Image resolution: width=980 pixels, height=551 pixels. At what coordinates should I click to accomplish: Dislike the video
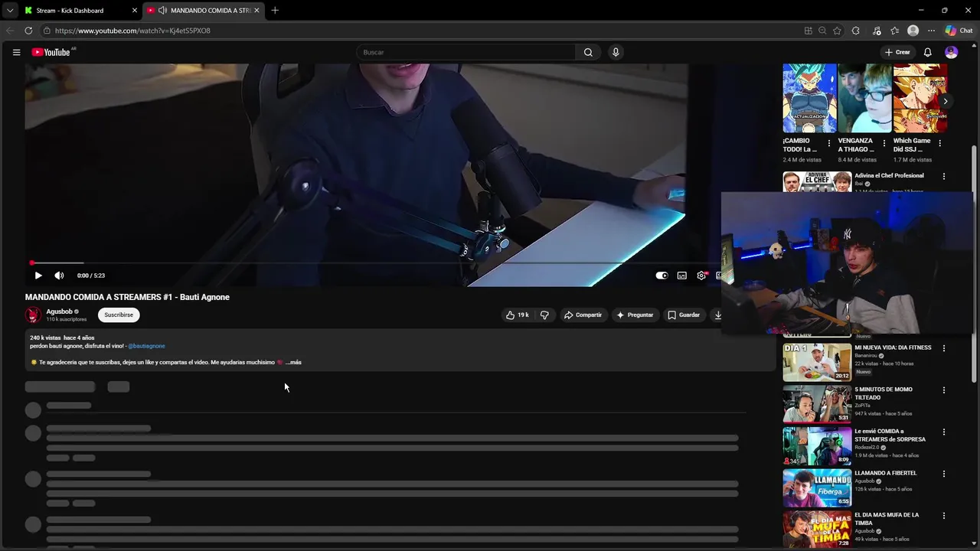point(544,315)
